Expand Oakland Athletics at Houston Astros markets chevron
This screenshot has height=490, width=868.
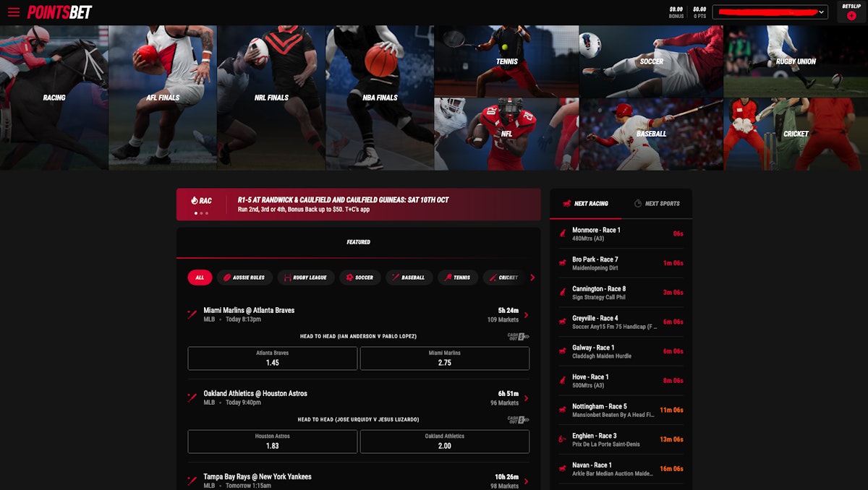526,397
